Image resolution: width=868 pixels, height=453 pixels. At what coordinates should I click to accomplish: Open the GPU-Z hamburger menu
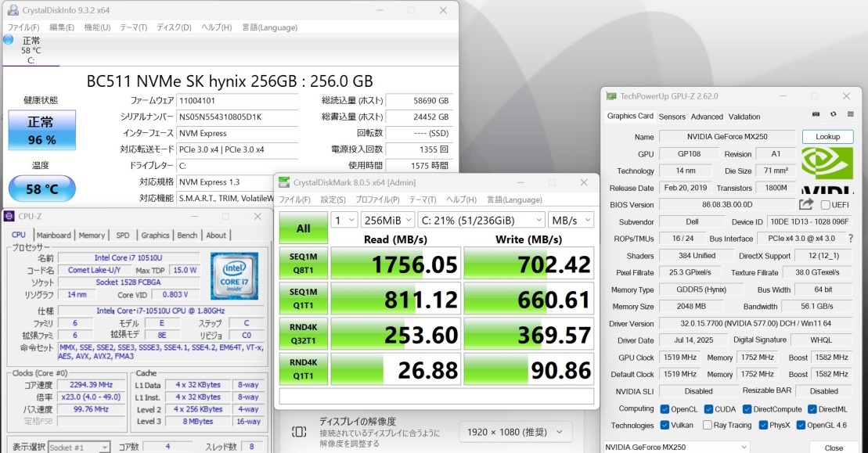click(851, 116)
